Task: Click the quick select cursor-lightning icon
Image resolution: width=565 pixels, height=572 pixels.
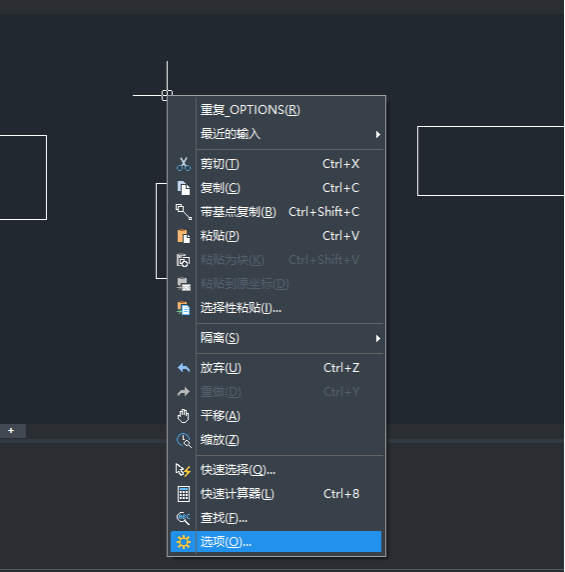Action: point(183,470)
